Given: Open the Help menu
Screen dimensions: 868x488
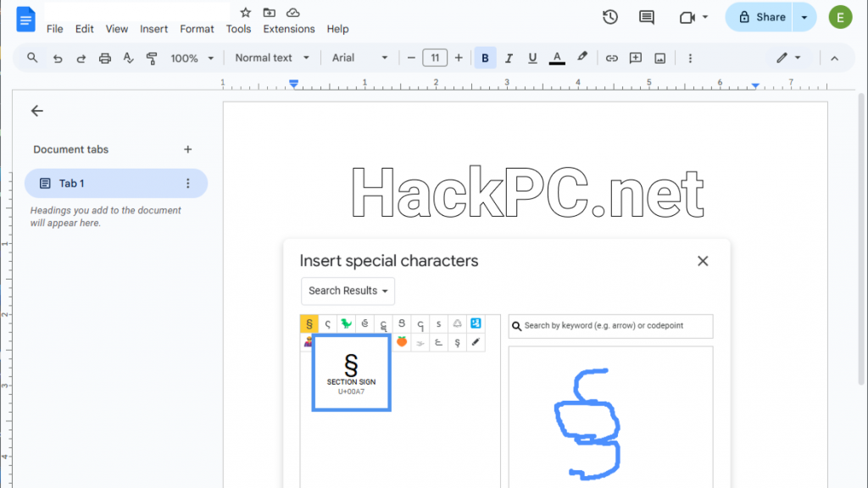Looking at the screenshot, I should [x=337, y=30].
